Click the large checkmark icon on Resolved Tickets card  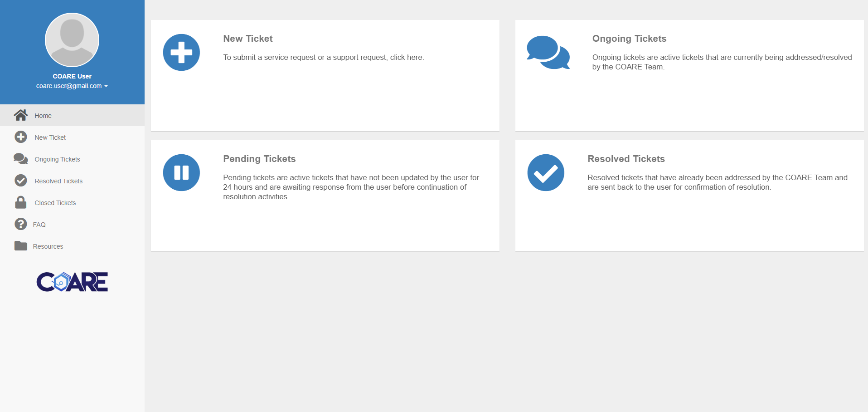coord(546,172)
